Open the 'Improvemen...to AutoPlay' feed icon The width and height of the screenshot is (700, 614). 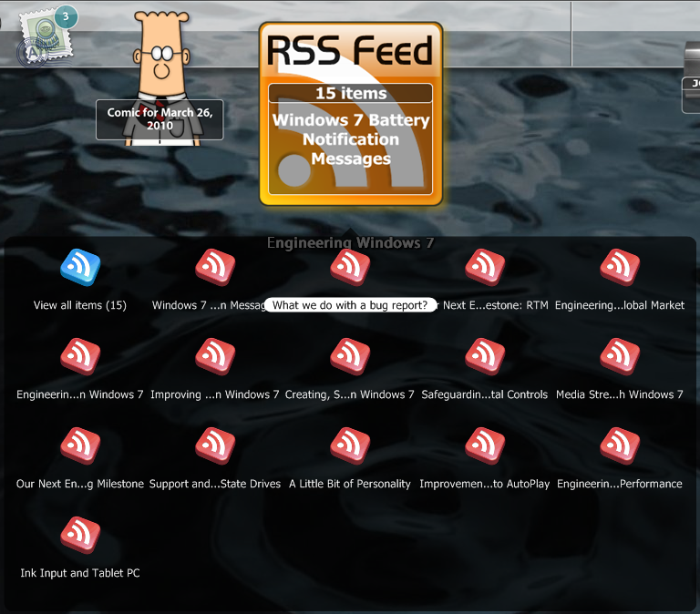pyautogui.click(x=485, y=446)
